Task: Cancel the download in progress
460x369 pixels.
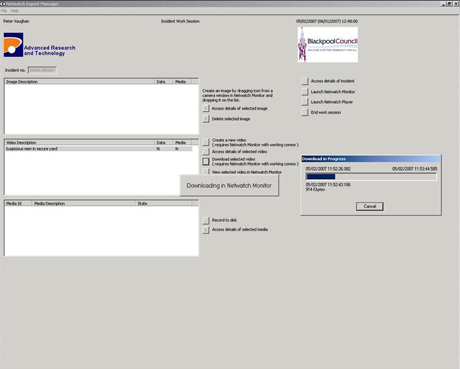Action: (x=370, y=206)
